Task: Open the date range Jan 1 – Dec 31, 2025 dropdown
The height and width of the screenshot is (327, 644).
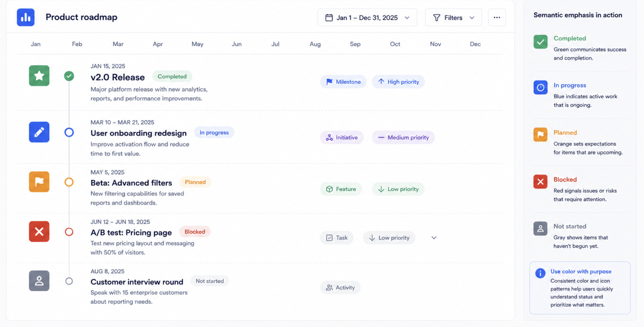Action: [367, 17]
